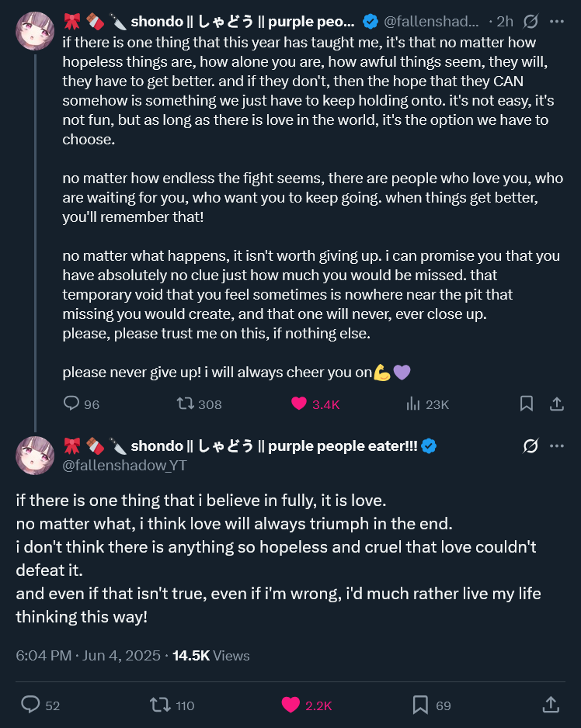Reply to the main tweet (52 replies)
Viewport: 581px width, 728px height.
coord(31,705)
